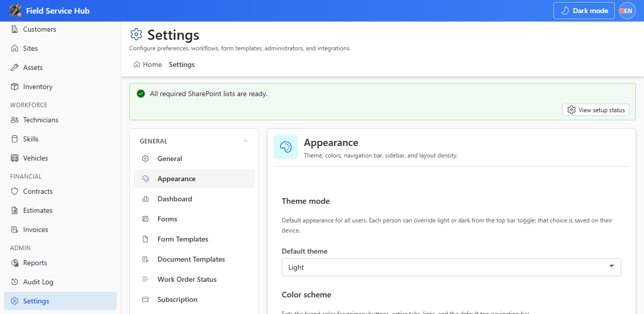The height and width of the screenshot is (314, 644).
Task: Click the Document Templates icon
Action: tap(145, 259)
